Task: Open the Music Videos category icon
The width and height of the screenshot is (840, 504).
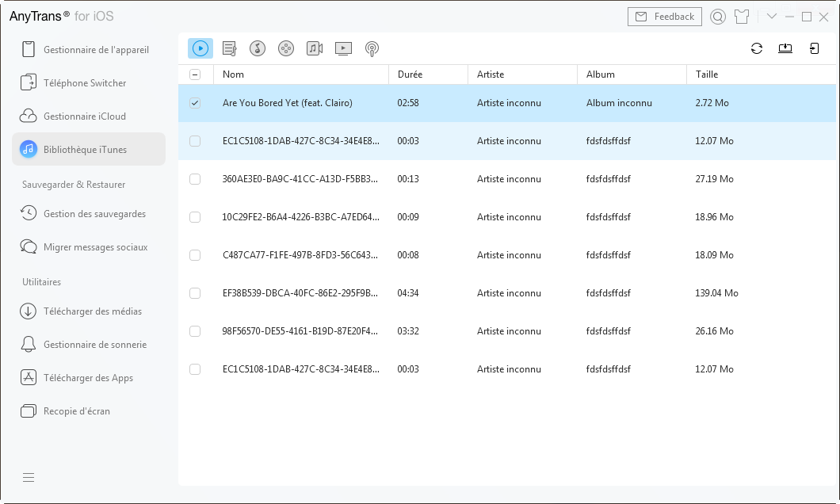Action: 315,48
